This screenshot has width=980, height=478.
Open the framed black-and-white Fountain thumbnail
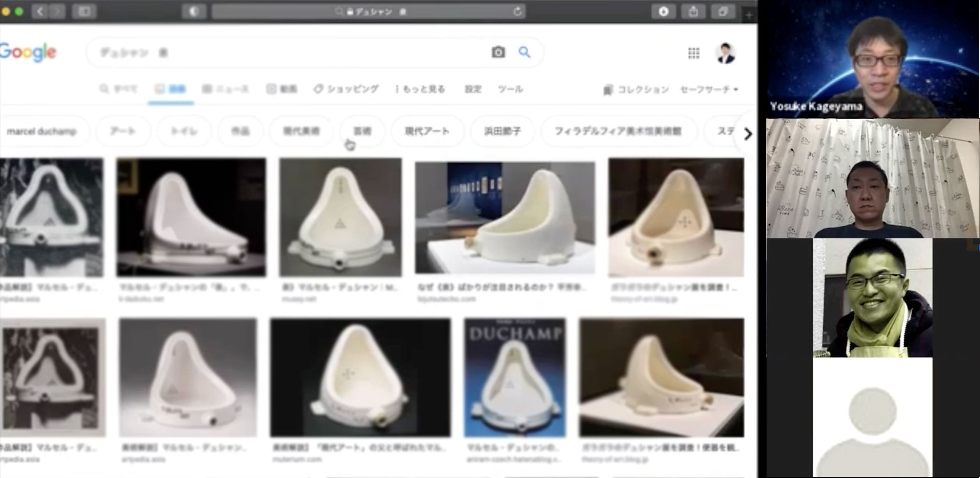point(53,377)
